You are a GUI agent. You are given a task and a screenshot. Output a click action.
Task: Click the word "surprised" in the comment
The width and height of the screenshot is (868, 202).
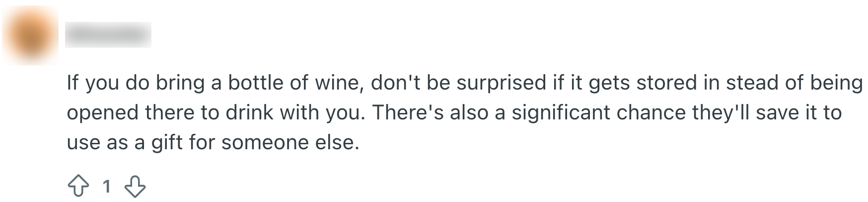tap(501, 83)
